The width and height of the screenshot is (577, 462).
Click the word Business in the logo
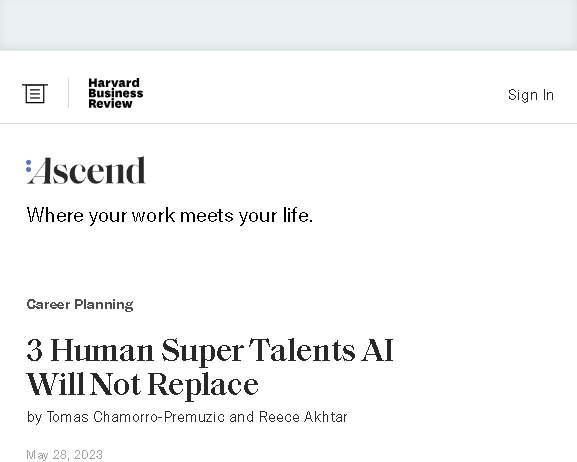tap(116, 93)
